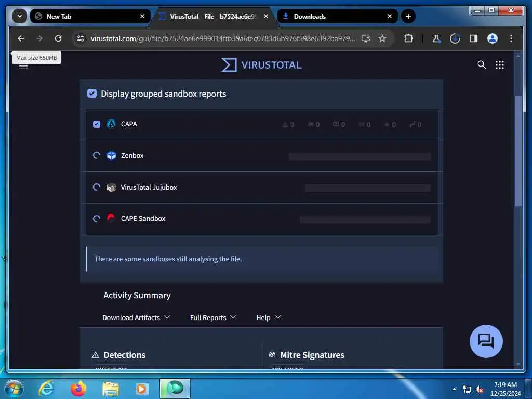Open the Windows Start menu
The width and height of the screenshot is (532, 399).
point(14,389)
